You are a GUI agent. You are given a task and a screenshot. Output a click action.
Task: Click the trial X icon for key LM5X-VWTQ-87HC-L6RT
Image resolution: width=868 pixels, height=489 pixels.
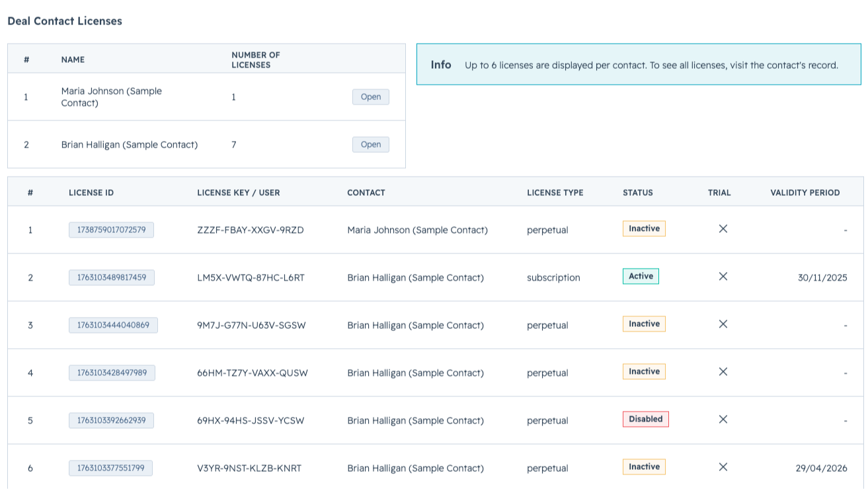(x=723, y=276)
